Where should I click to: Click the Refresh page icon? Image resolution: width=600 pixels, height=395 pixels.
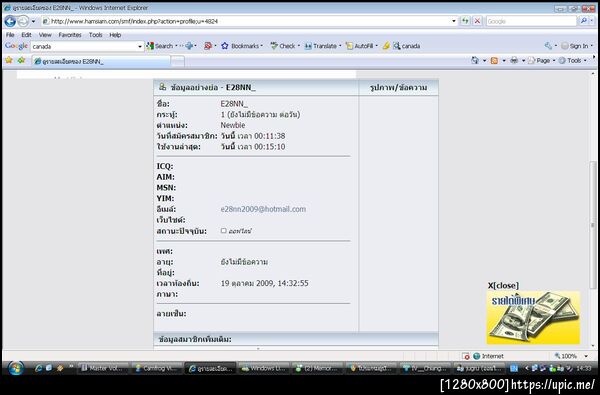click(x=465, y=21)
